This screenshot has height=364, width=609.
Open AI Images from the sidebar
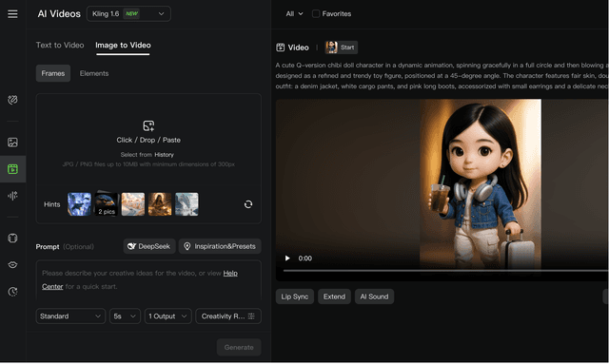pos(12,142)
